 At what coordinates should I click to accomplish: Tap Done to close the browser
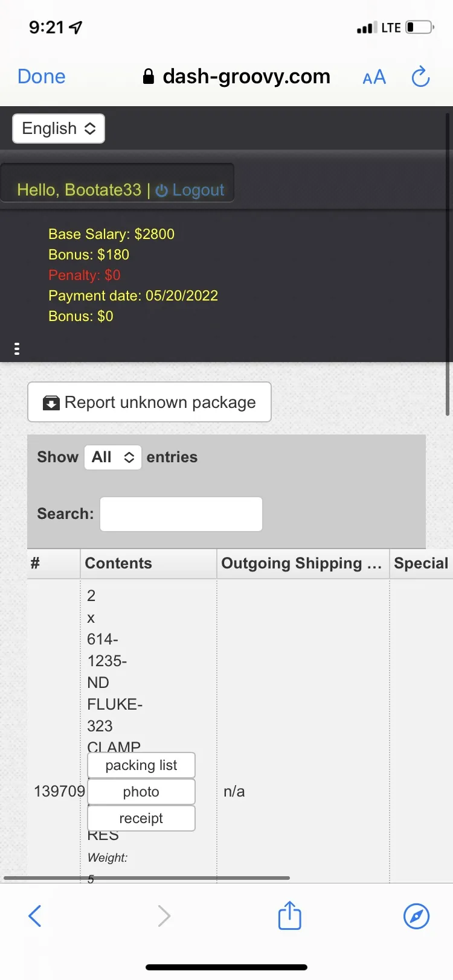click(x=41, y=77)
